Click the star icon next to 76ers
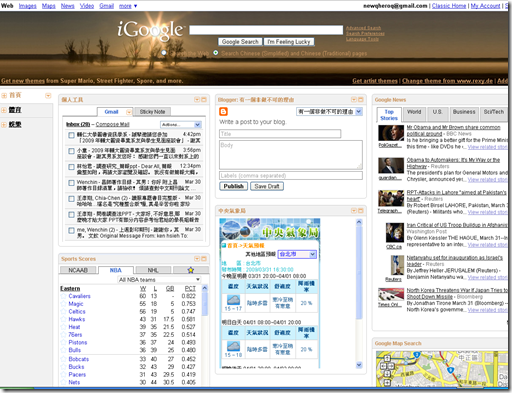The height and width of the screenshot is (393, 512). tap(64, 334)
